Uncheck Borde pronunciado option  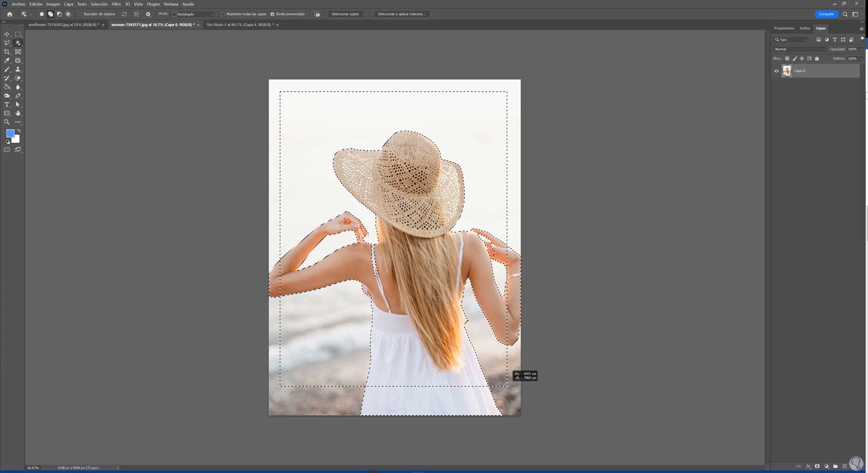[272, 14]
